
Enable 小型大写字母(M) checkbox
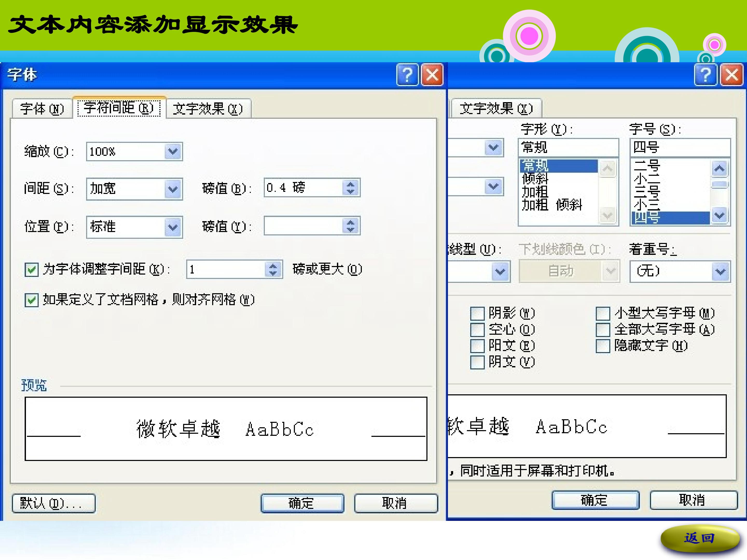tap(603, 313)
